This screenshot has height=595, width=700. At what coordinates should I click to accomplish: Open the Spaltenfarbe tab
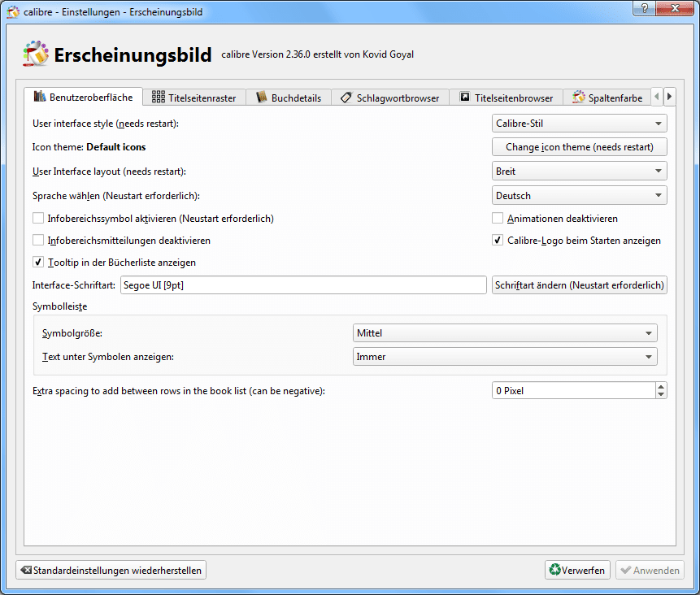(x=607, y=98)
